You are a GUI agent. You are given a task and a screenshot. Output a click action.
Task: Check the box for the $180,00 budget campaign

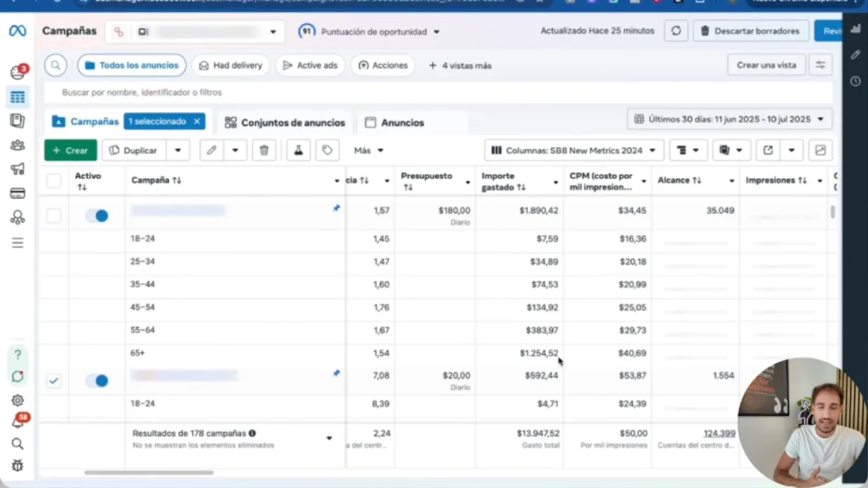coord(53,216)
